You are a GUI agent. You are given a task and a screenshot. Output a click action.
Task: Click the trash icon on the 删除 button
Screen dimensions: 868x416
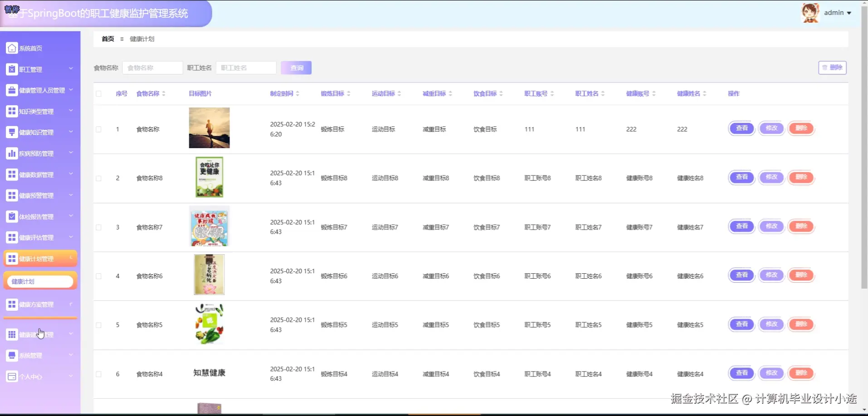pos(824,68)
